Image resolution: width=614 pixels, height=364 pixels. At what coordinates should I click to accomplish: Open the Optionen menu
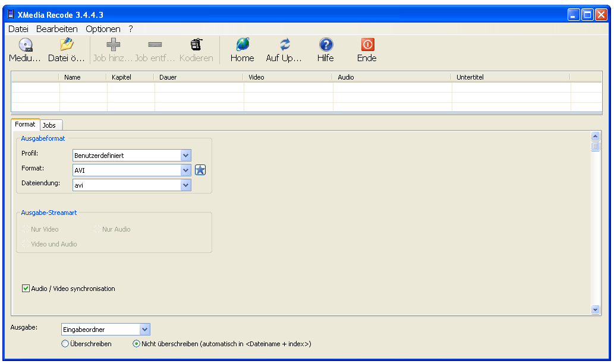(103, 29)
